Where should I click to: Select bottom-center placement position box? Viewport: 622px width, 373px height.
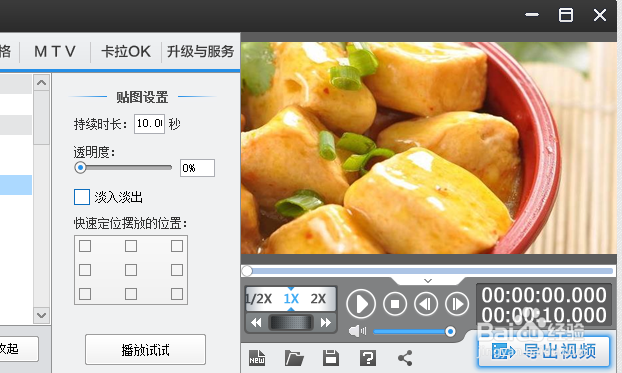pos(131,294)
